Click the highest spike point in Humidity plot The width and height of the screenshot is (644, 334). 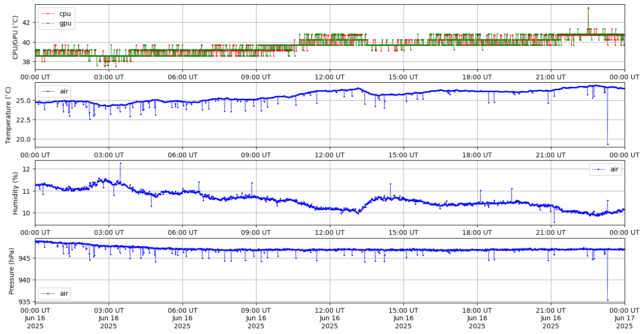click(120, 163)
